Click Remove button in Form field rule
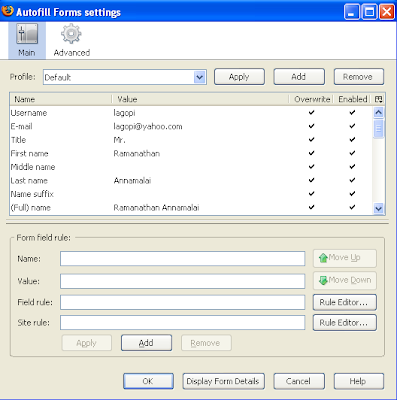This screenshot has height=400, width=397. coord(206,343)
